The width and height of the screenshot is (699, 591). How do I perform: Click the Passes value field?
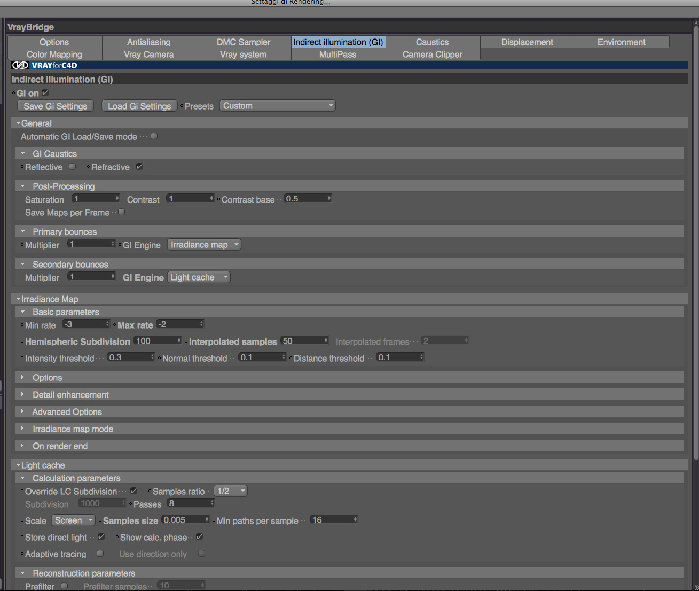[191, 503]
